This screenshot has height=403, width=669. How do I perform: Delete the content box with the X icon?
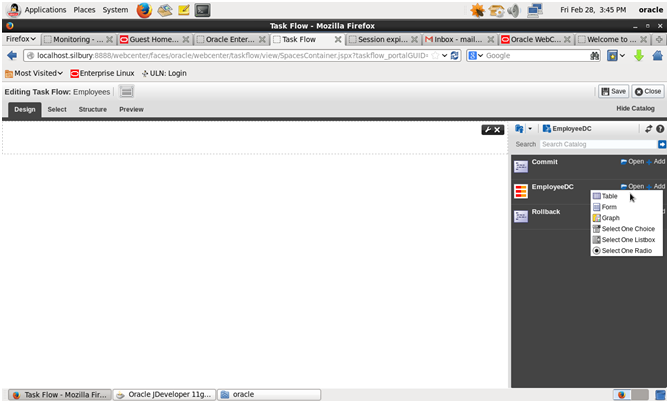497,130
